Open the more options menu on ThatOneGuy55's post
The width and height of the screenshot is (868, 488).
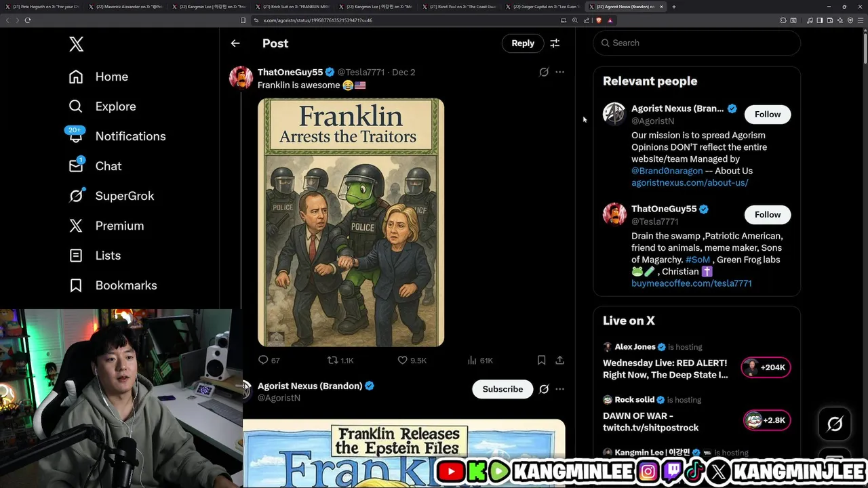point(559,72)
